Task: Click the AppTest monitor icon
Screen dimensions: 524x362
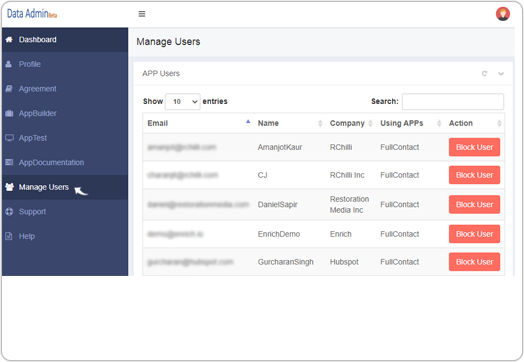Action: [9, 138]
